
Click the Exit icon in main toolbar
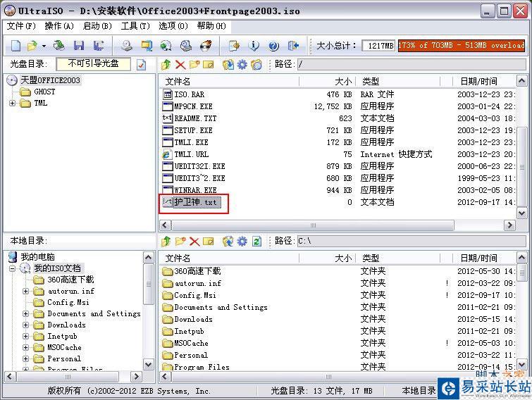click(293, 46)
